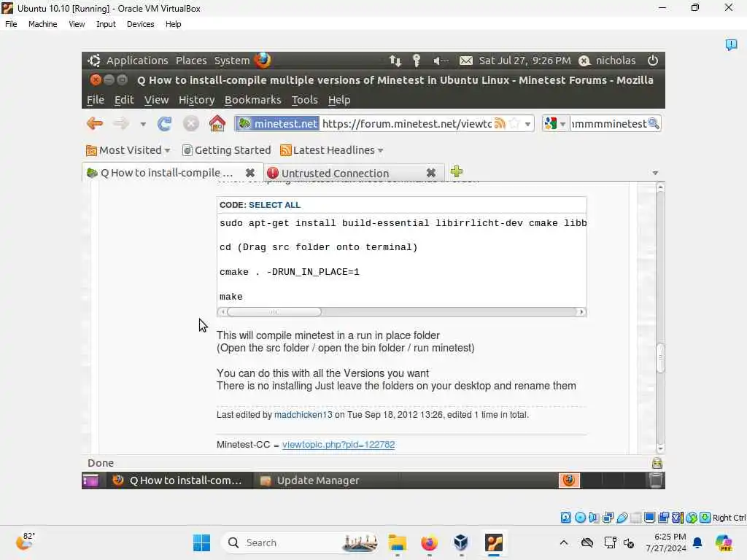The image size is (747, 560).
Task: Follow the viewtopic.php?pid=122782 link
Action: point(338,445)
